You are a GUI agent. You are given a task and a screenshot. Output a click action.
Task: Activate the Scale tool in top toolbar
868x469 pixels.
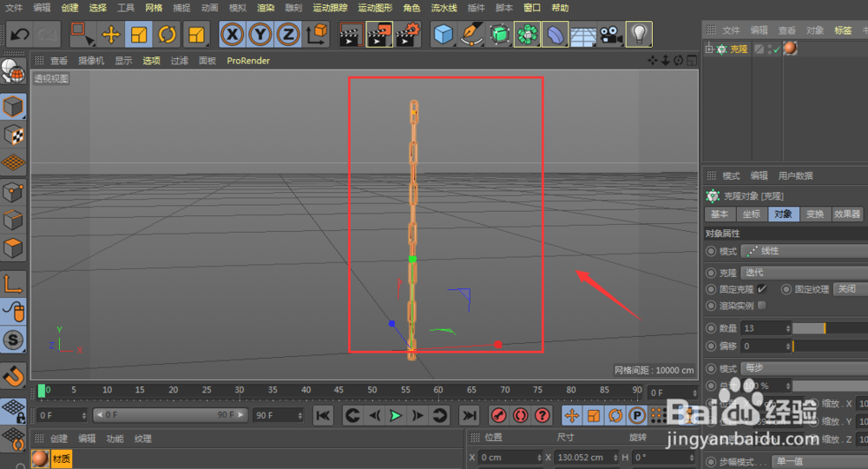pos(139,35)
